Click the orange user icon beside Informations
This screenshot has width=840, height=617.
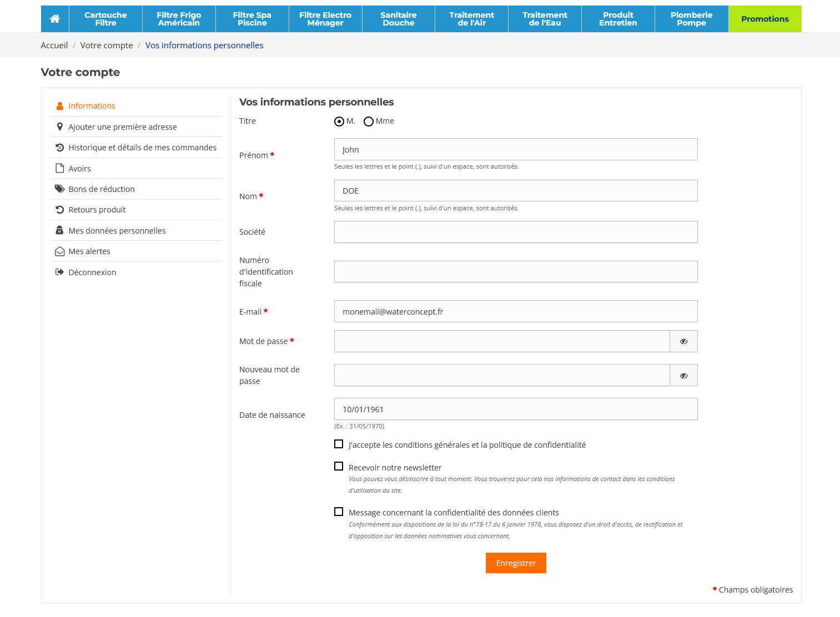point(60,106)
